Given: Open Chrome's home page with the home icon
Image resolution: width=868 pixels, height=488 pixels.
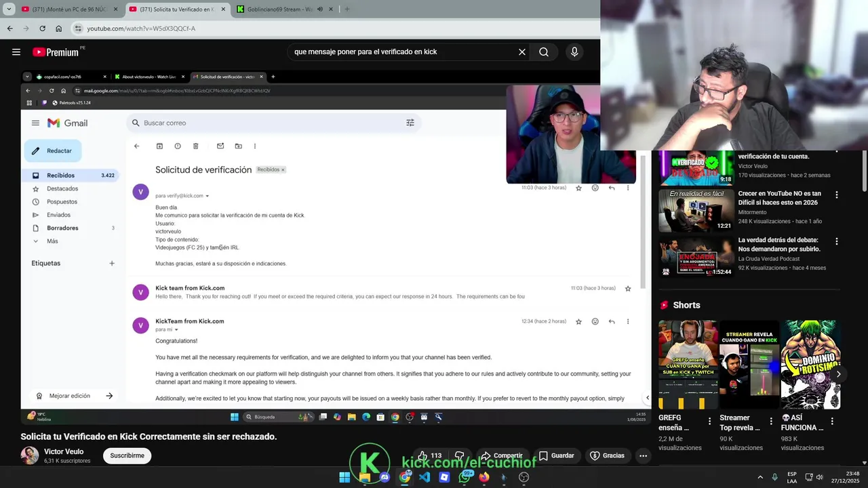Looking at the screenshot, I should 58,28.
